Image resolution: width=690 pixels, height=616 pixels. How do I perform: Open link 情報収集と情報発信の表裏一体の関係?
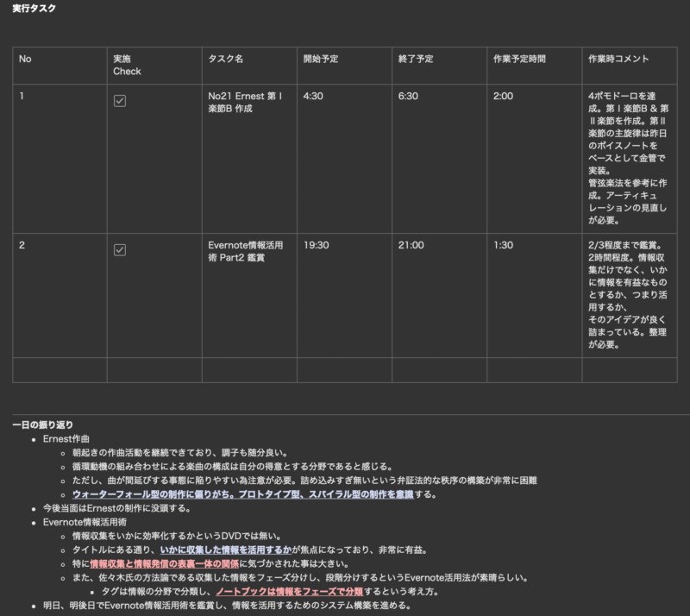point(165,563)
